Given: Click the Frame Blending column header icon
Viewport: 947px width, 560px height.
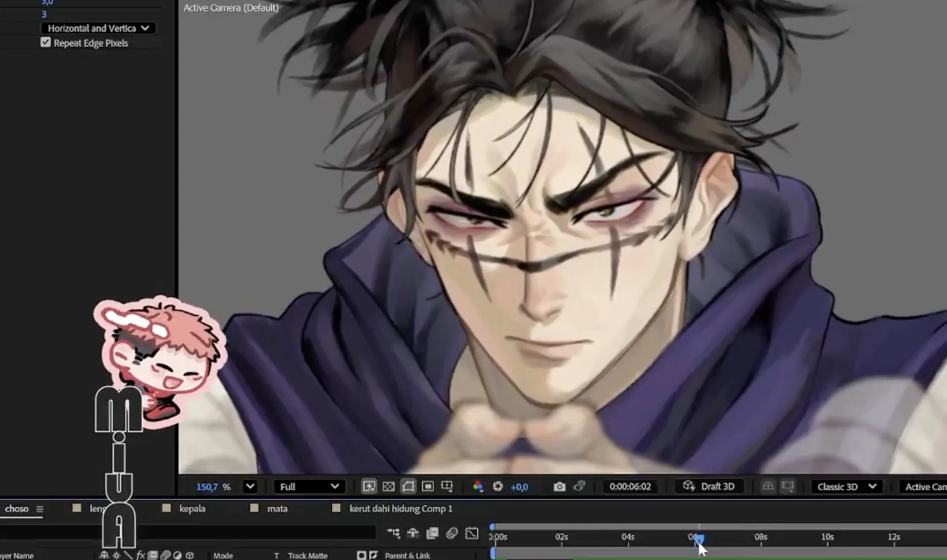Looking at the screenshot, I should tap(153, 556).
